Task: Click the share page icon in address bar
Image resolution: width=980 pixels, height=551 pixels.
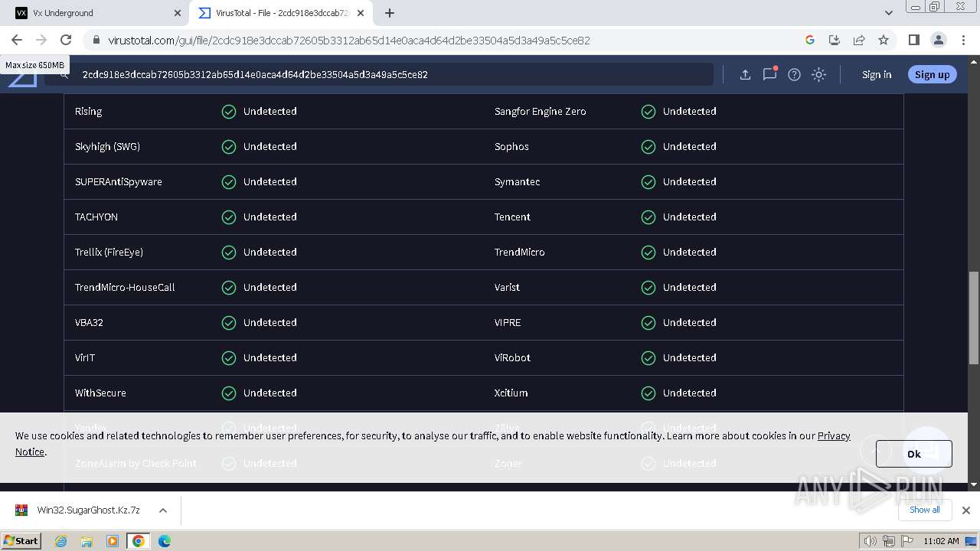Action: [x=859, y=40]
